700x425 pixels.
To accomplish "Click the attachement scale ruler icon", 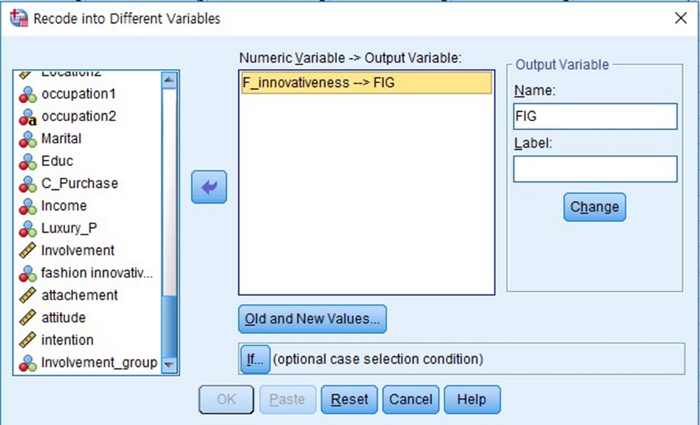I will click(x=28, y=295).
